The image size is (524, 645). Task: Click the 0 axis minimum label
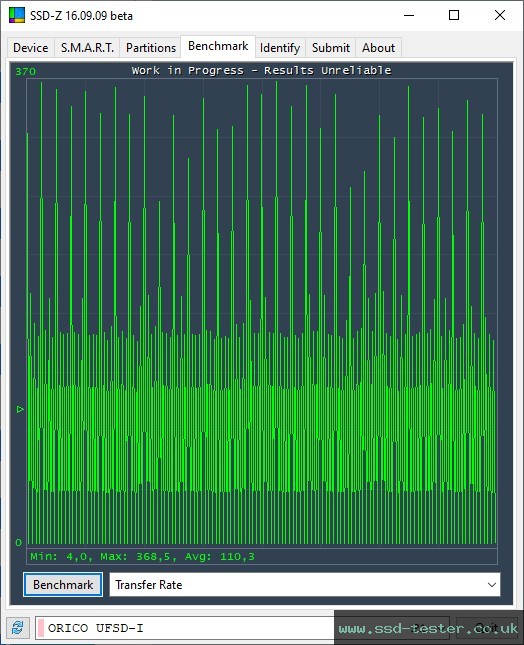pyautogui.click(x=19, y=542)
